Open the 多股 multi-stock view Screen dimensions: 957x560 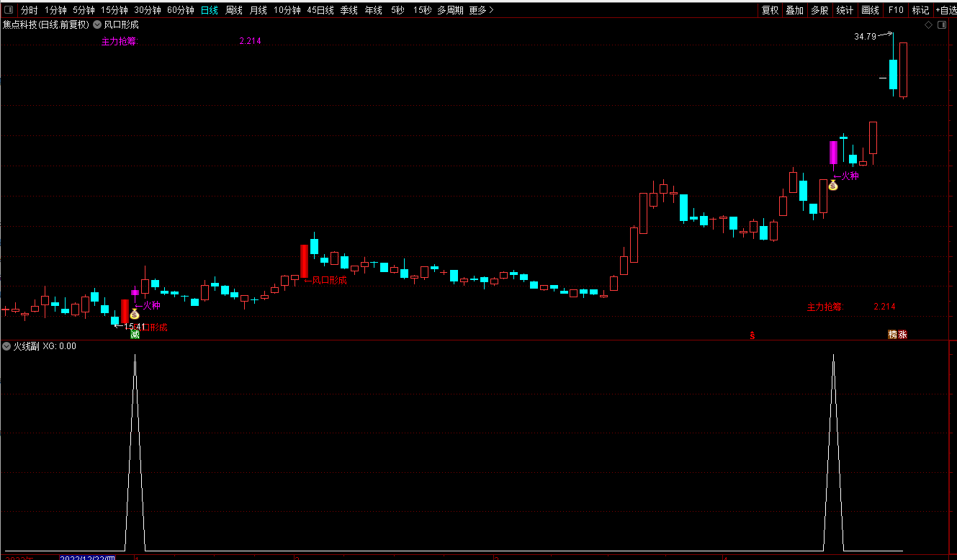[x=819, y=10]
